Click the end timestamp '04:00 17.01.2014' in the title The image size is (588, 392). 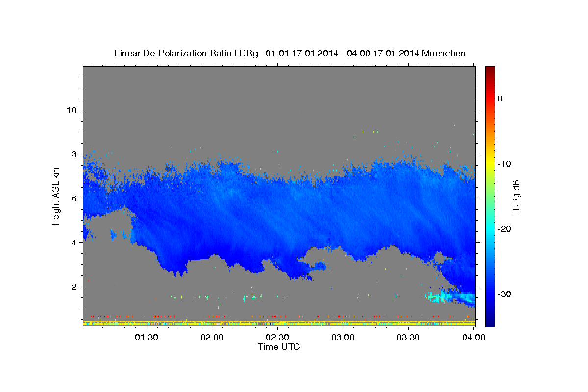coord(383,53)
